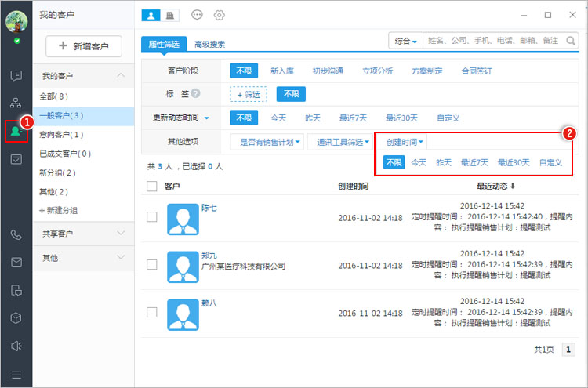Tick the checkbox for 陈七
This screenshot has width=588, height=388.
click(x=152, y=217)
